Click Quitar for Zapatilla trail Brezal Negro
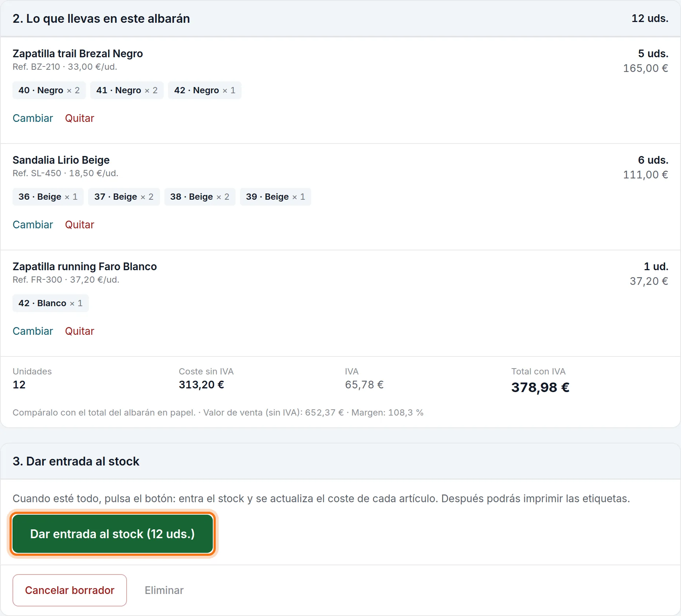The height and width of the screenshot is (616, 681). (x=80, y=118)
